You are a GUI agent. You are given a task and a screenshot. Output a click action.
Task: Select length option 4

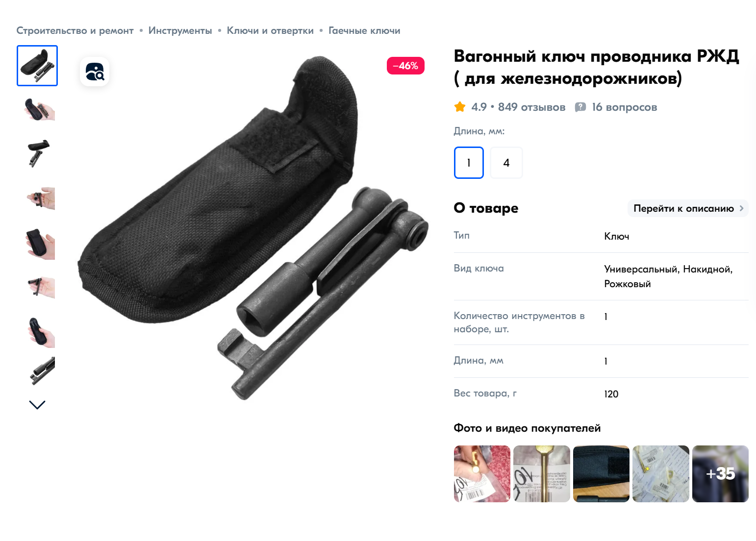click(x=506, y=163)
